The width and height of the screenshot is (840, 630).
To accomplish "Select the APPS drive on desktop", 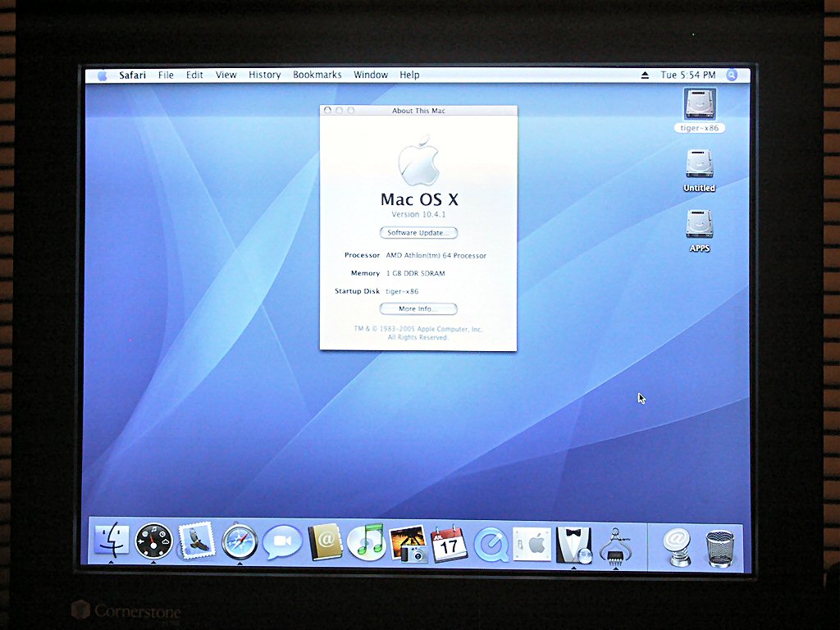I will click(x=700, y=231).
